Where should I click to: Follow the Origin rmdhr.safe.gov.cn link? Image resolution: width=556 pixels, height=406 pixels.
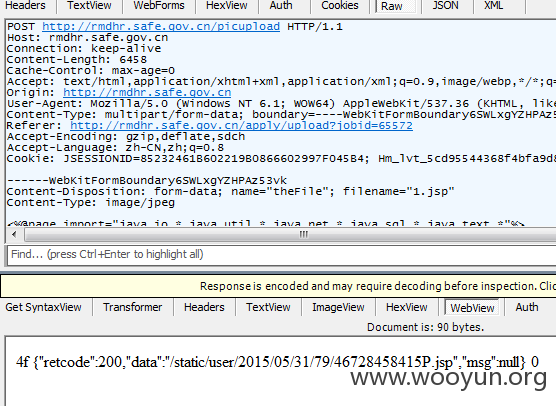(147, 93)
